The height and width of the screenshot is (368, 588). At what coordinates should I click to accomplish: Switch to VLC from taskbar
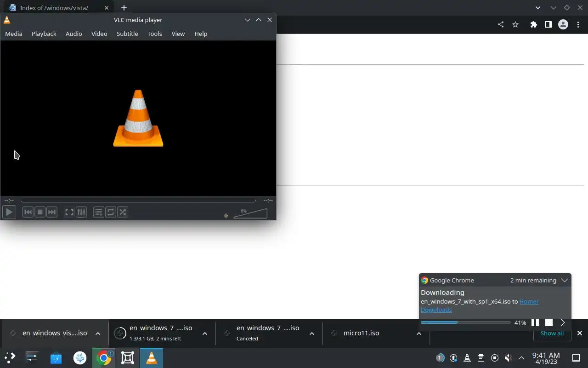click(152, 357)
